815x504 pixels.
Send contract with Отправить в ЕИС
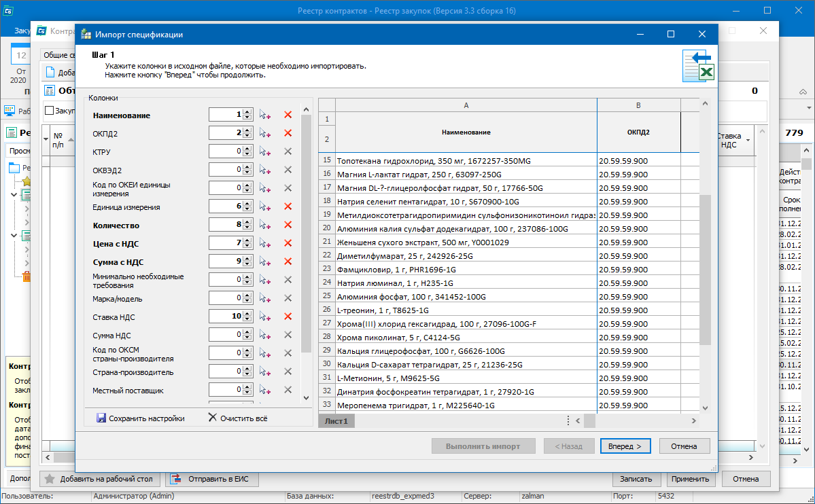(x=212, y=479)
